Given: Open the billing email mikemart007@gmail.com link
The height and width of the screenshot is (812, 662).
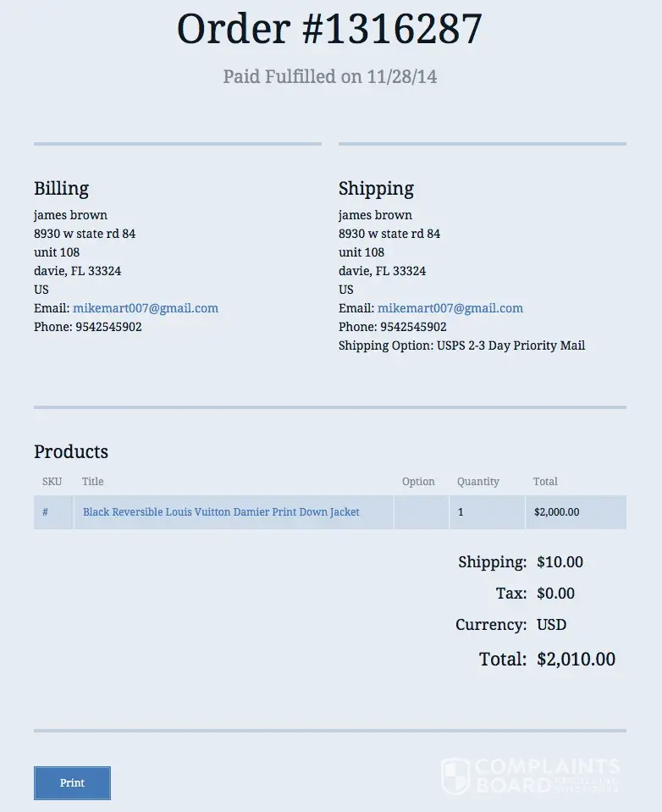Looking at the screenshot, I should coord(146,308).
